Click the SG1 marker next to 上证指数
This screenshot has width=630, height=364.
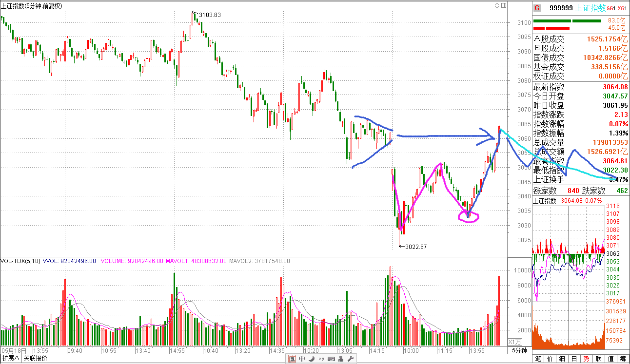[x=611, y=8]
